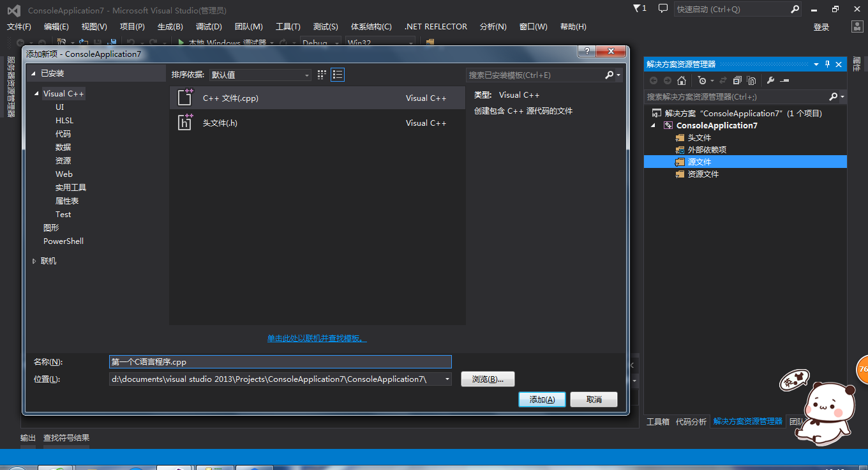The image size is (868, 470).
Task: Select the PowerShell category
Action: point(63,241)
